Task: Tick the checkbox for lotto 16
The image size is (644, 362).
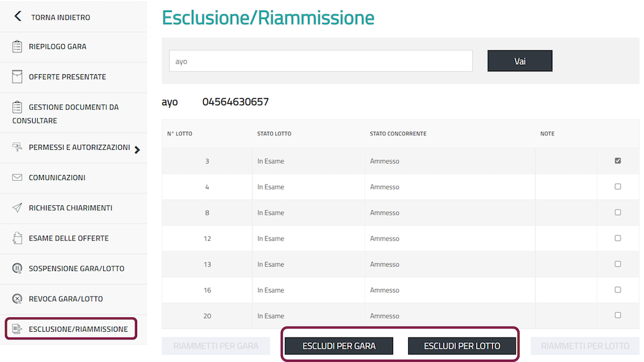Action: click(618, 290)
